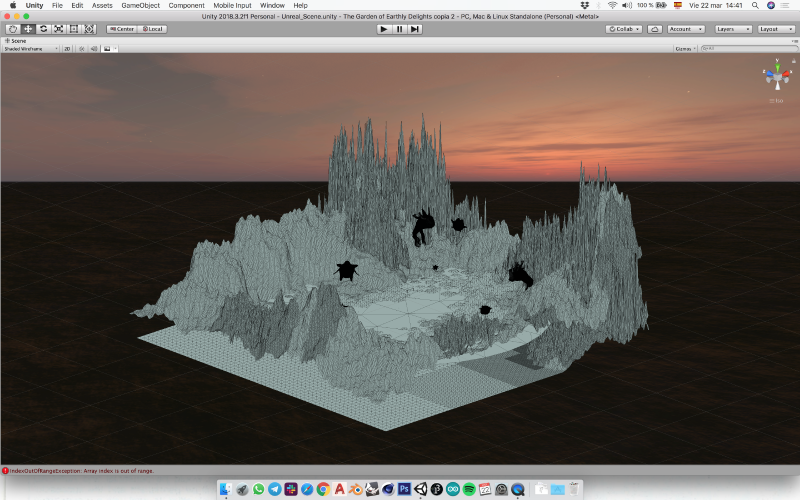Open Photoshop from the Dock
The image size is (800, 500).
pos(405,489)
